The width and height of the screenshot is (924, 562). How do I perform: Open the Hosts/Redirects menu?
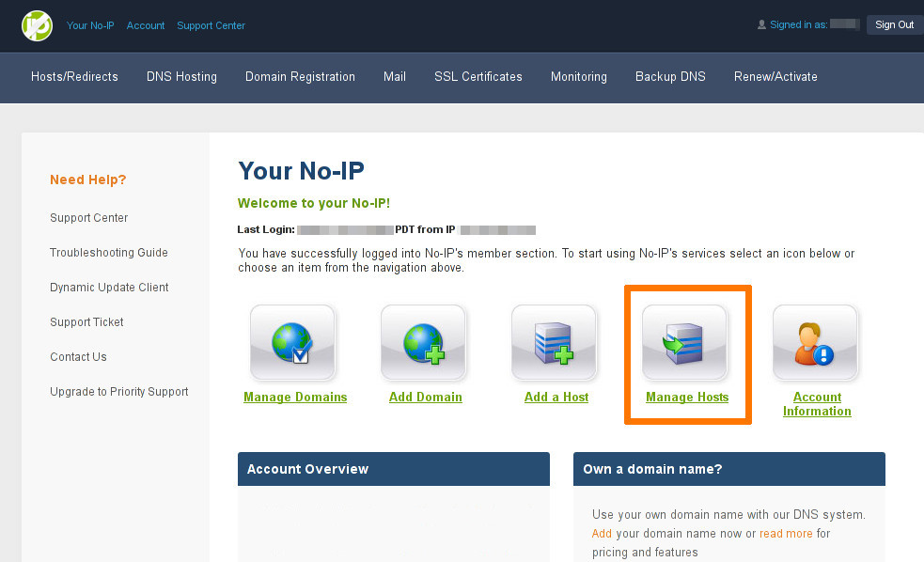pos(74,76)
